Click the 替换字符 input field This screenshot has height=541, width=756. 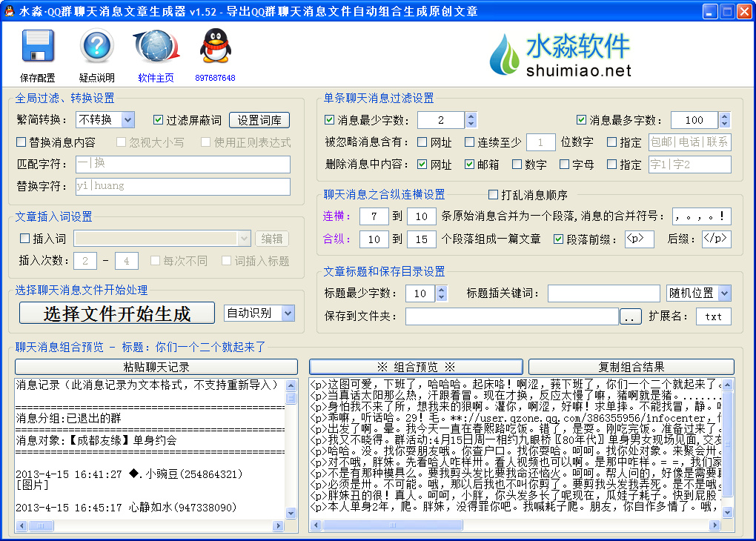pyautogui.click(x=183, y=187)
